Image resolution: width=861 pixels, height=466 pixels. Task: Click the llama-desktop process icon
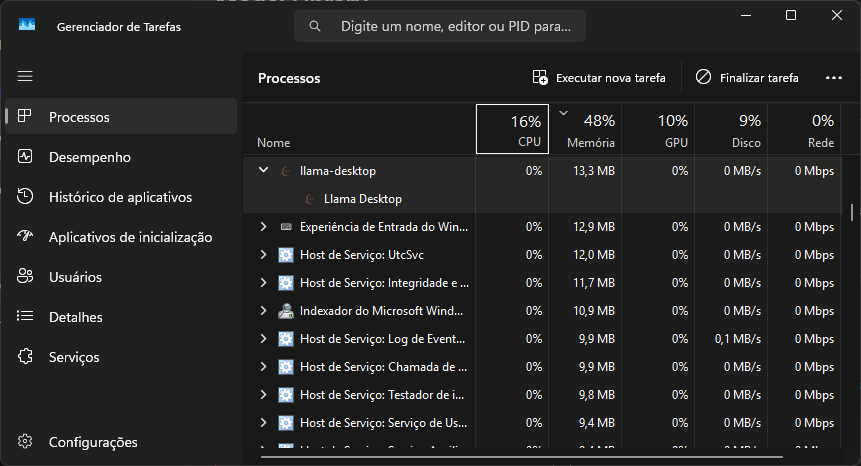pos(286,171)
